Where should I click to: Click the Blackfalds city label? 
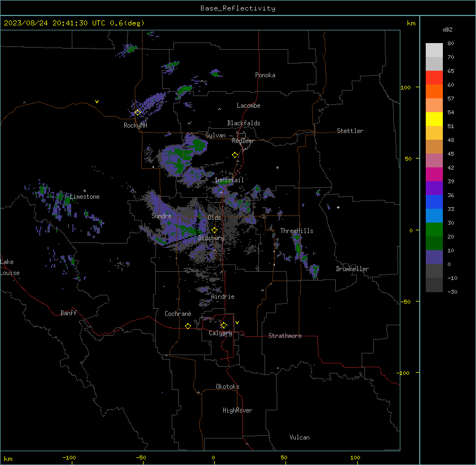point(244,123)
